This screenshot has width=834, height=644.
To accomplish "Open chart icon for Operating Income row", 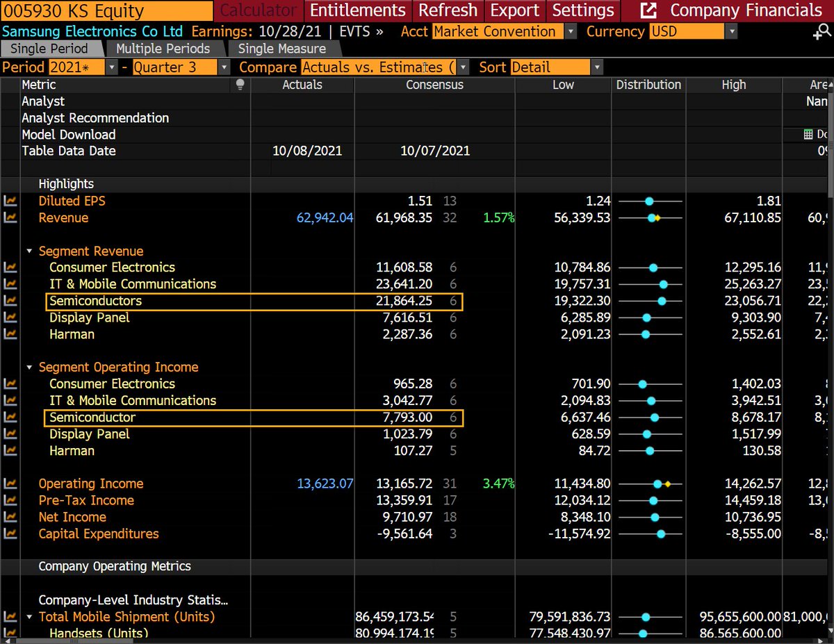I will click(10, 484).
